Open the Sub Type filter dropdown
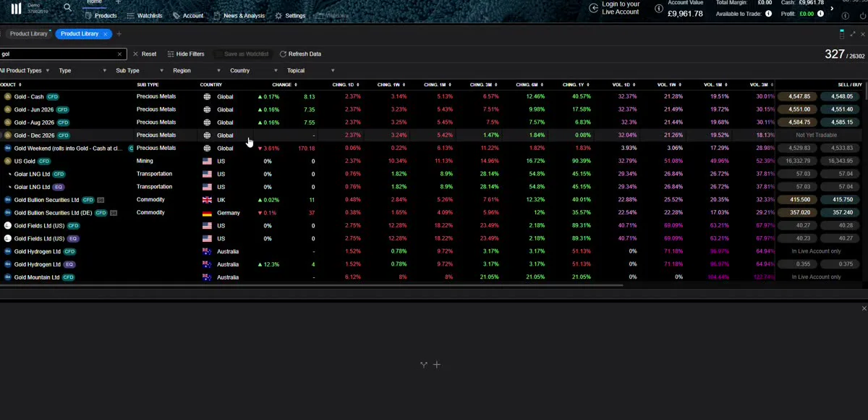This screenshot has width=868, height=420. pos(140,70)
